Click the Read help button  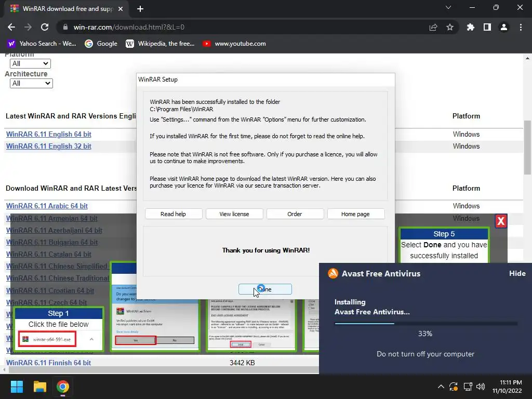coord(174,214)
